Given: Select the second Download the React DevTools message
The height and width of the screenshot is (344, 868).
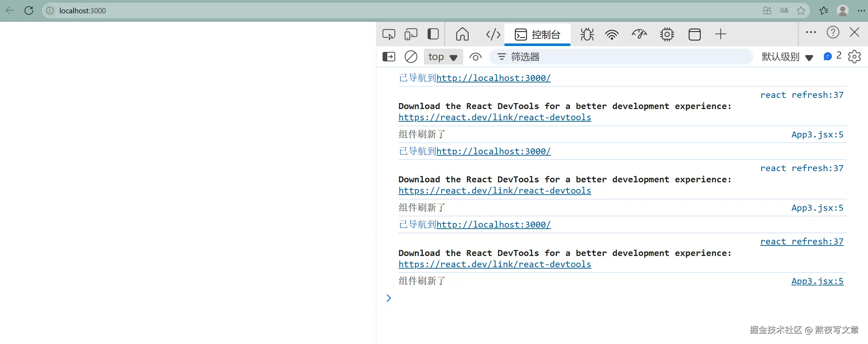Looking at the screenshot, I should (565, 180).
